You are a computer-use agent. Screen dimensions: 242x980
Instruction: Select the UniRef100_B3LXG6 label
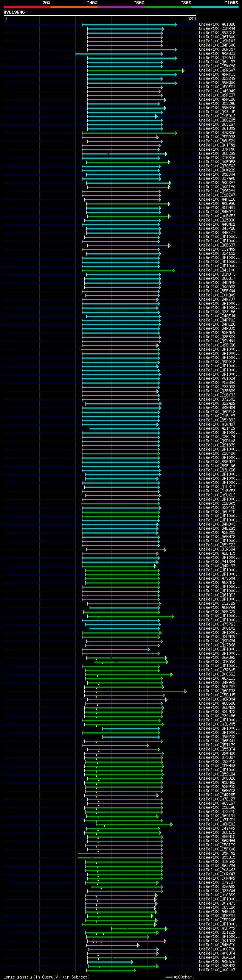tap(217, 470)
